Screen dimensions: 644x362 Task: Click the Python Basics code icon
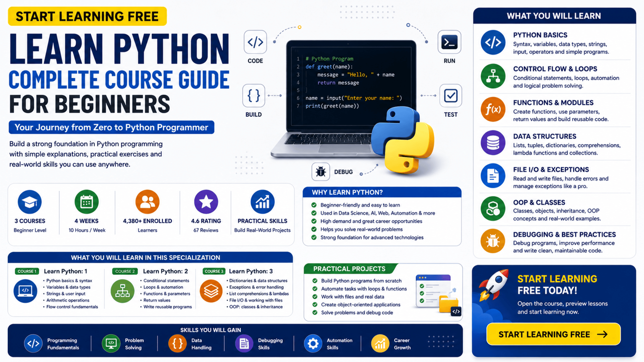click(493, 43)
